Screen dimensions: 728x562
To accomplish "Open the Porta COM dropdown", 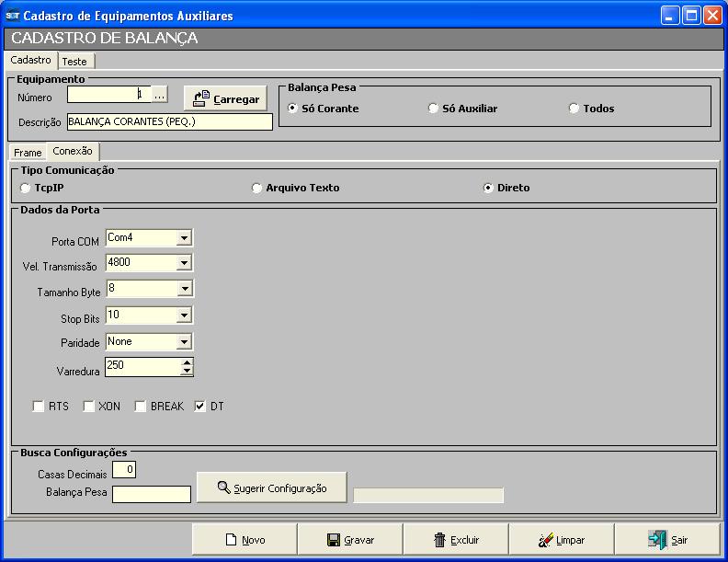I will pos(184,238).
